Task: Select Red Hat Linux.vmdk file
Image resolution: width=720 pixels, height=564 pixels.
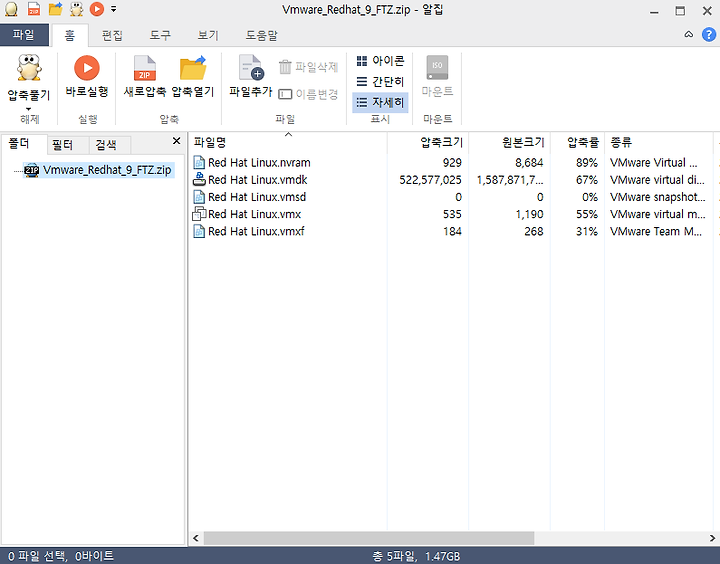Action: tap(258, 180)
